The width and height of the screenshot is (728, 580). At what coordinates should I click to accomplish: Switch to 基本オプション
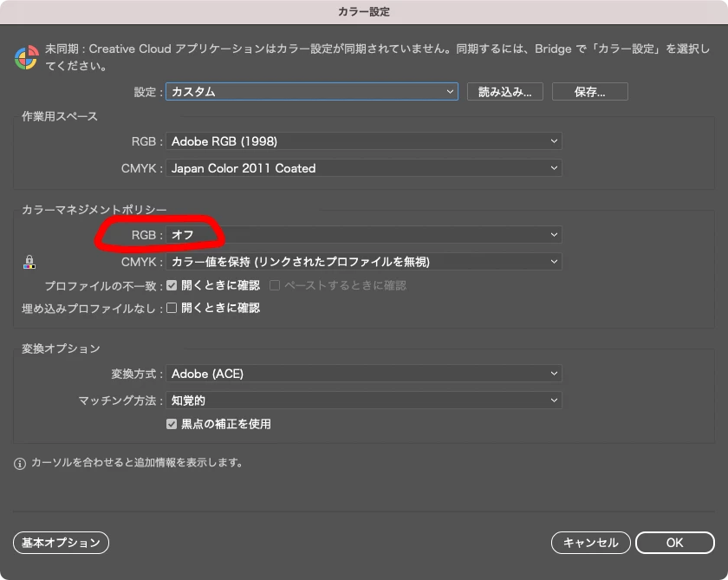pyautogui.click(x=61, y=543)
